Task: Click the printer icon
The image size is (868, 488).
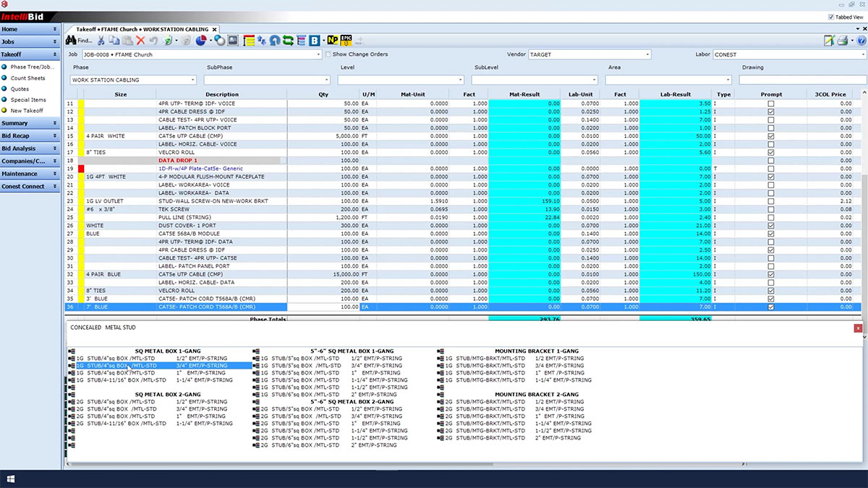Action: click(843, 40)
